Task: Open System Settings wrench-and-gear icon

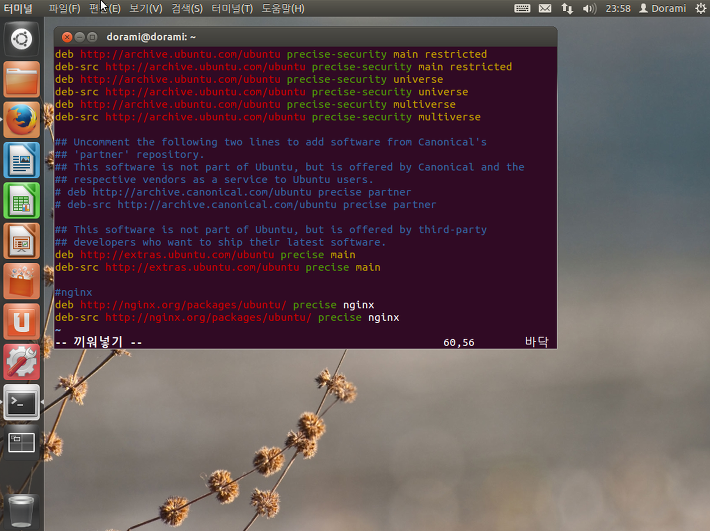Action: pos(21,362)
